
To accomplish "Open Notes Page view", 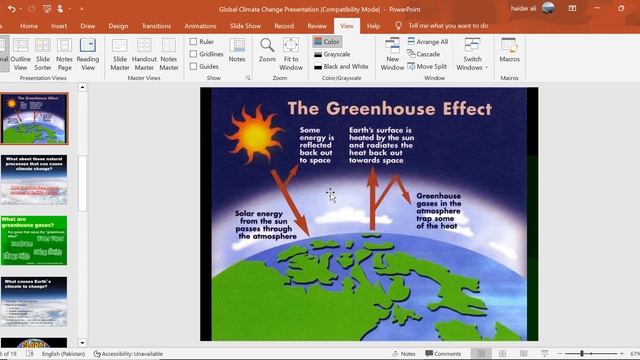I will pyautogui.click(x=64, y=54).
